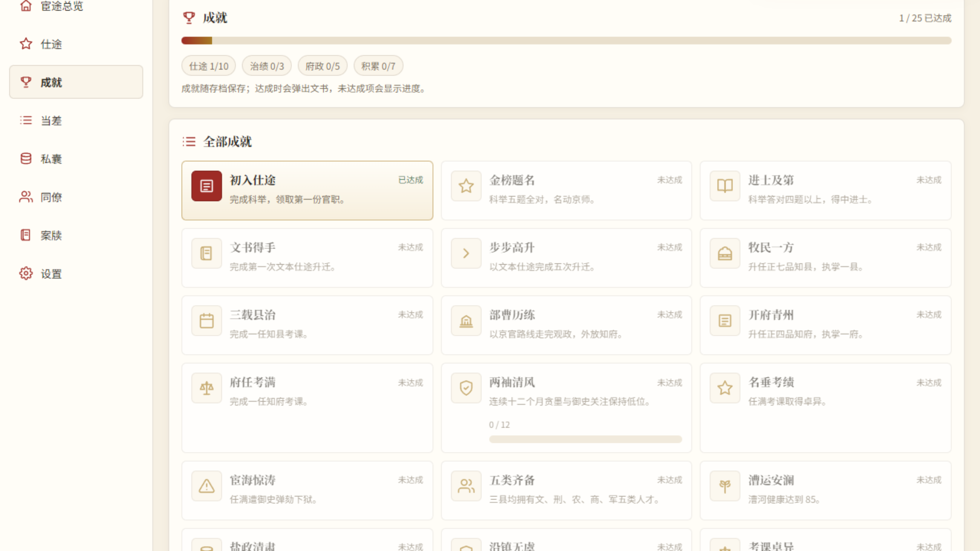This screenshot has width=980, height=551.
Task: Click description 漕河健康达到 85
Action: 785,499
